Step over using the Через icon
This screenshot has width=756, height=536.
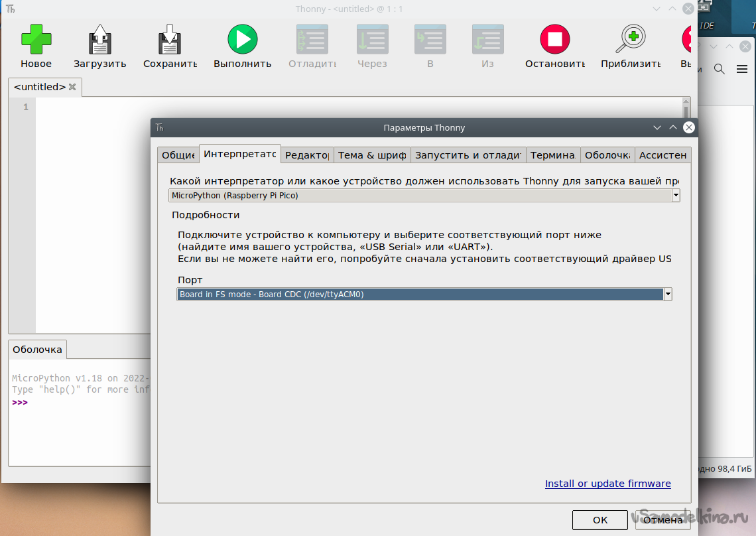coord(372,39)
